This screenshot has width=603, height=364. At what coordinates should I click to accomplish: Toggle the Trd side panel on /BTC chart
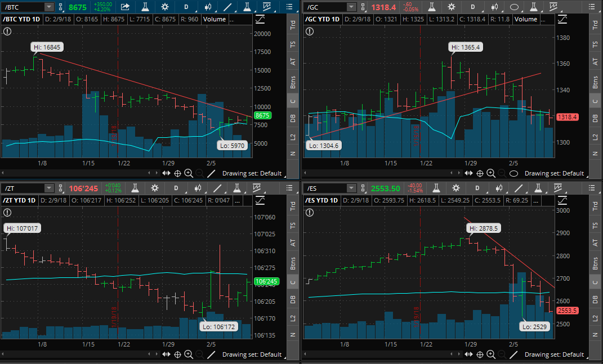click(293, 25)
